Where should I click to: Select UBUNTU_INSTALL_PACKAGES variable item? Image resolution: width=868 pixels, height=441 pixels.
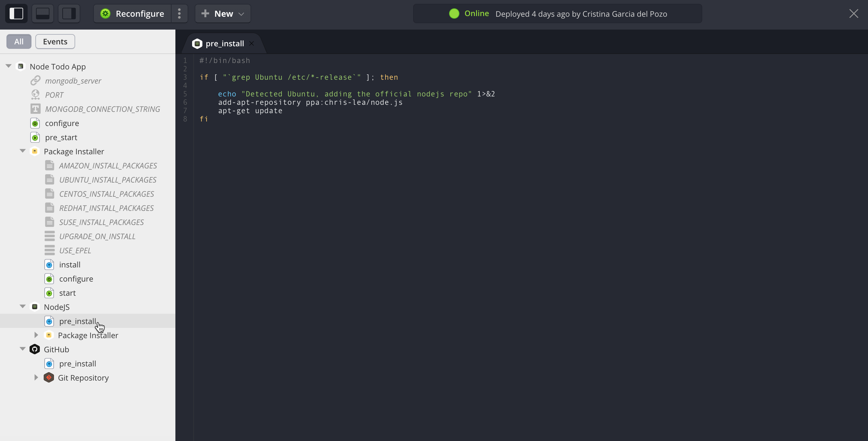click(108, 179)
